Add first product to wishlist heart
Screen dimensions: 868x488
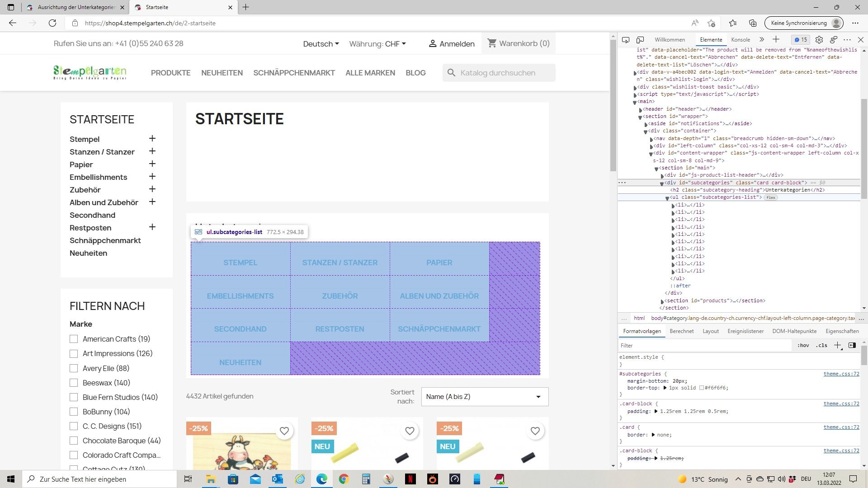tap(284, 431)
